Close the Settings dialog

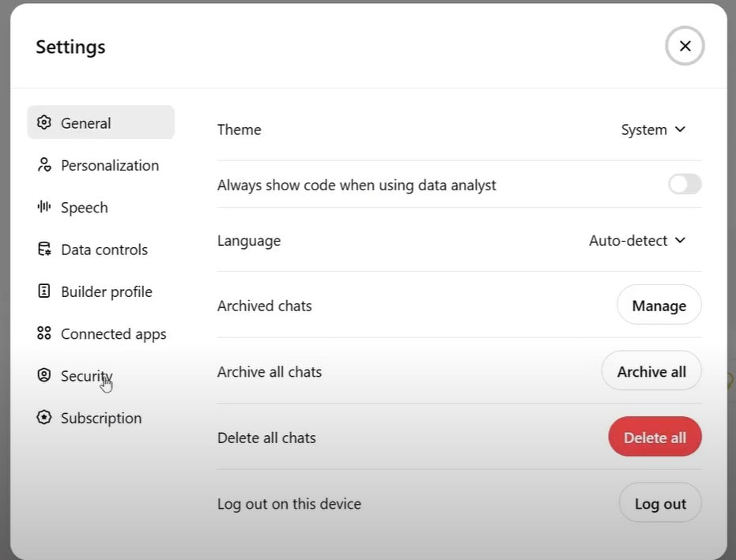[685, 46]
